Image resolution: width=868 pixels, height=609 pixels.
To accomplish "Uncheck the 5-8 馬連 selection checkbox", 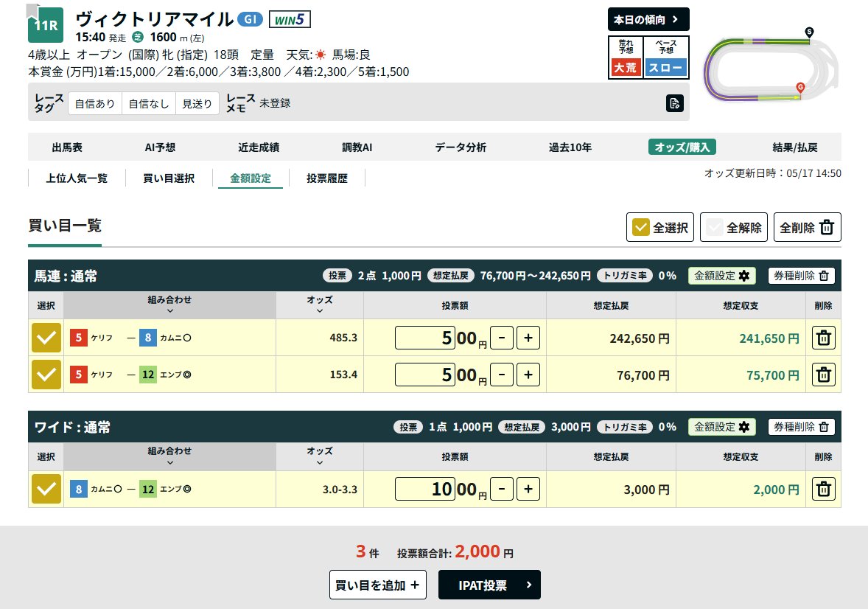I will (x=46, y=338).
